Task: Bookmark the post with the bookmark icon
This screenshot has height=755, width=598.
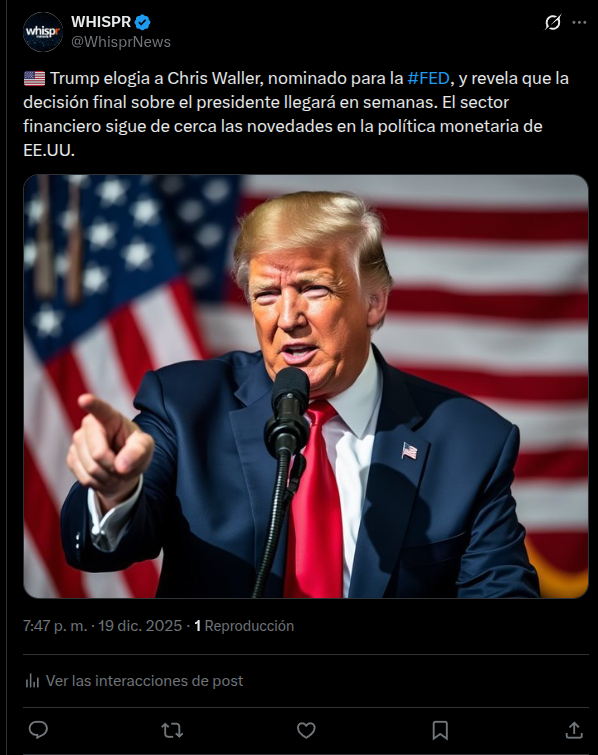Action: pos(440,730)
